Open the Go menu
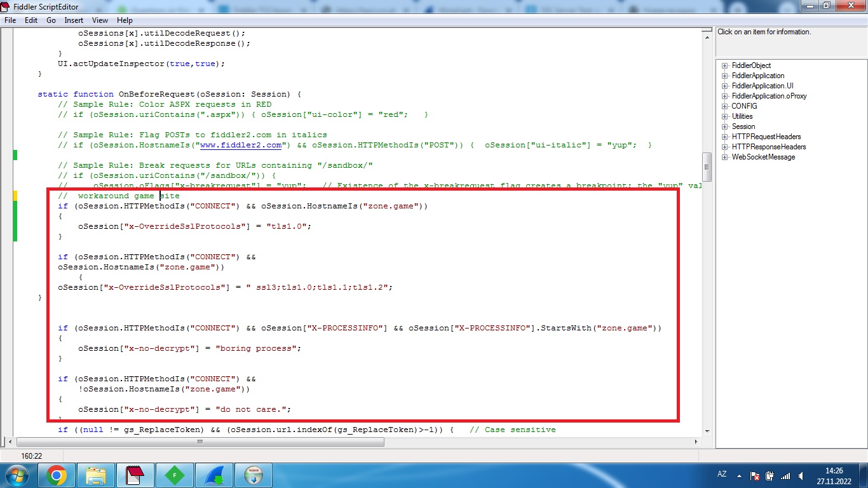The image size is (868, 488). 51,20
